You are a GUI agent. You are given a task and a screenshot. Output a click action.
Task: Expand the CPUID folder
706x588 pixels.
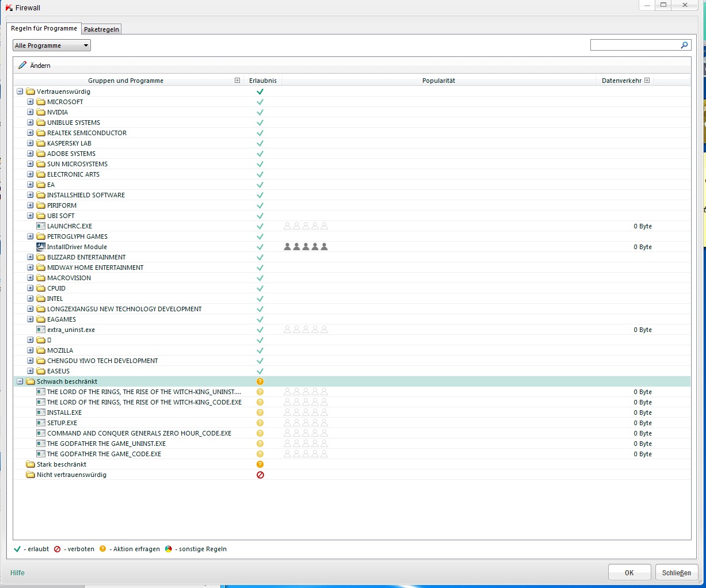[30, 288]
